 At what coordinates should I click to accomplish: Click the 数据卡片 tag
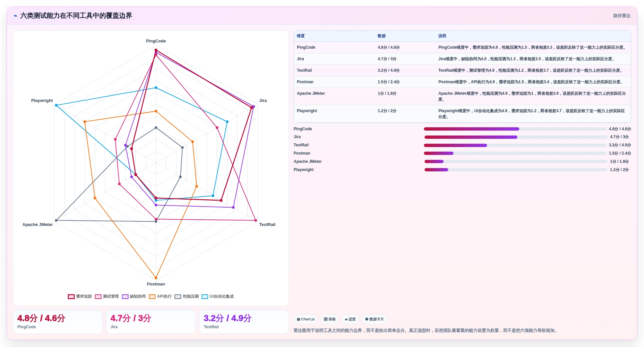click(x=374, y=319)
